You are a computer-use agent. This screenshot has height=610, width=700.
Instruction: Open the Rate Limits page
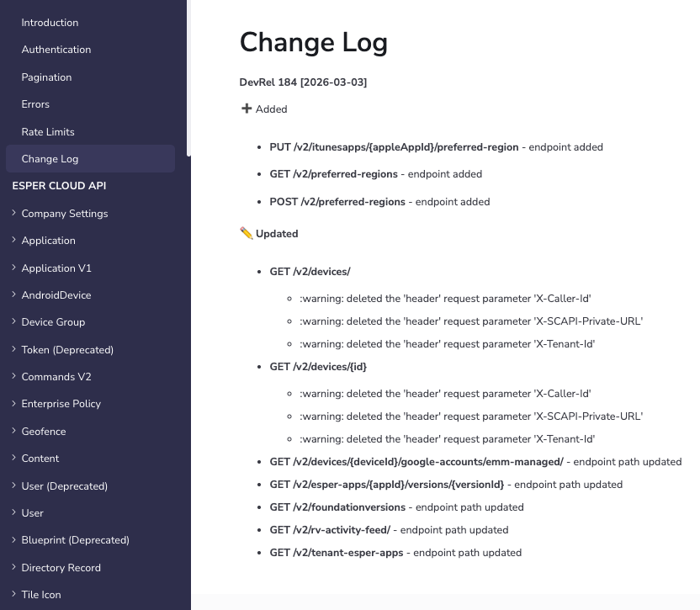(48, 132)
